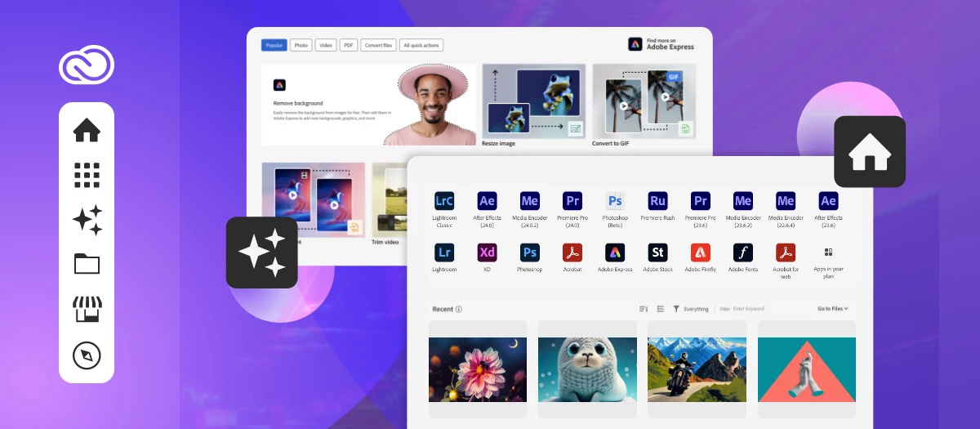Open the knitted seal recent thumbnail
The image size is (980, 429).
(587, 369)
